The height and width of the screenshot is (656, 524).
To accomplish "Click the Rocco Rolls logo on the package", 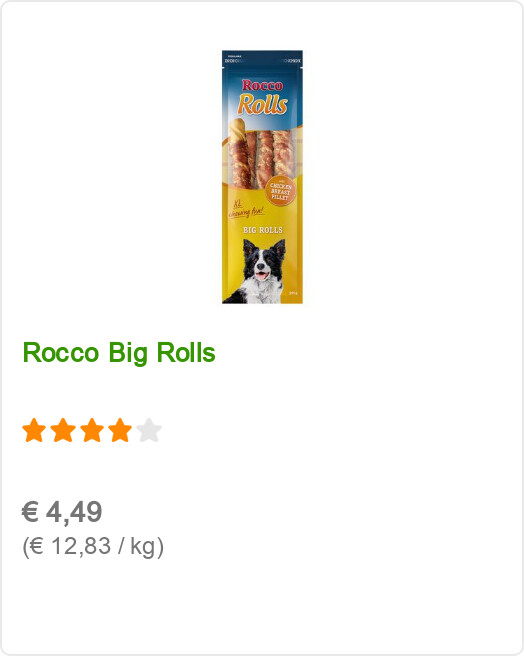I will pyautogui.click(x=262, y=96).
